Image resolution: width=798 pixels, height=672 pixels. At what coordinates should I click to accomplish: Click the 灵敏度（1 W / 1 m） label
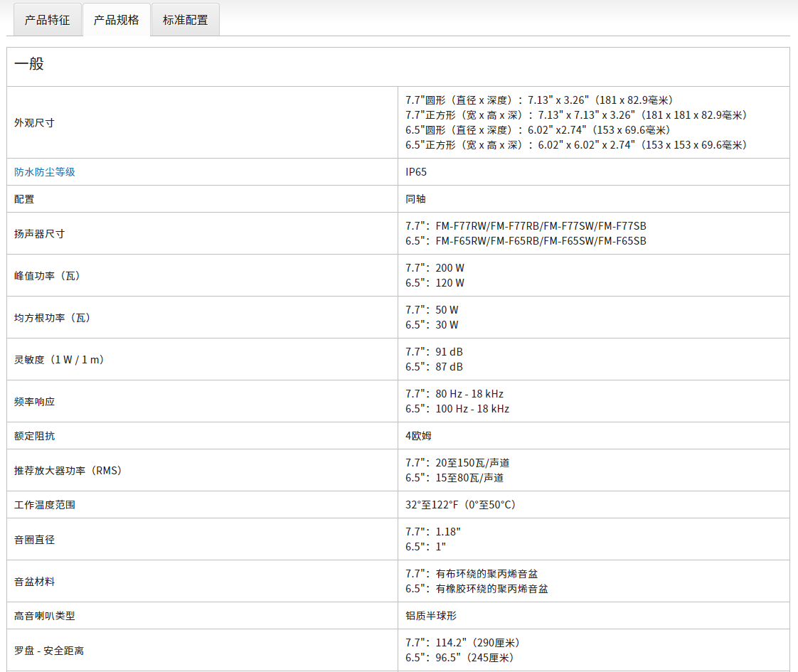pos(60,359)
